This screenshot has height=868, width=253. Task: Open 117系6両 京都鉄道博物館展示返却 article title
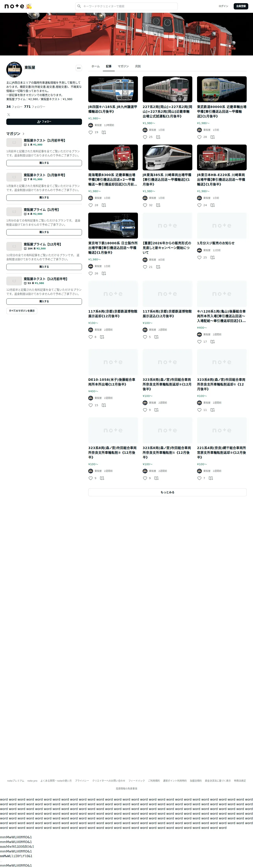tap(113, 314)
